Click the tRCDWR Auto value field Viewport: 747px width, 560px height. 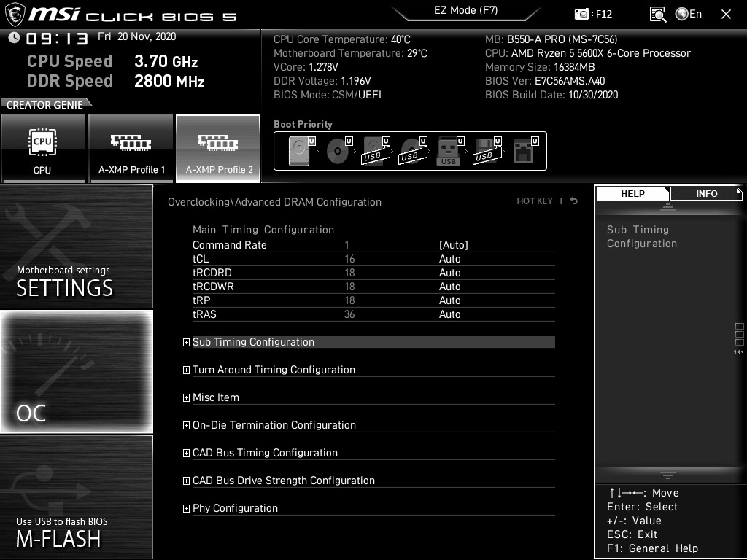pos(449,286)
